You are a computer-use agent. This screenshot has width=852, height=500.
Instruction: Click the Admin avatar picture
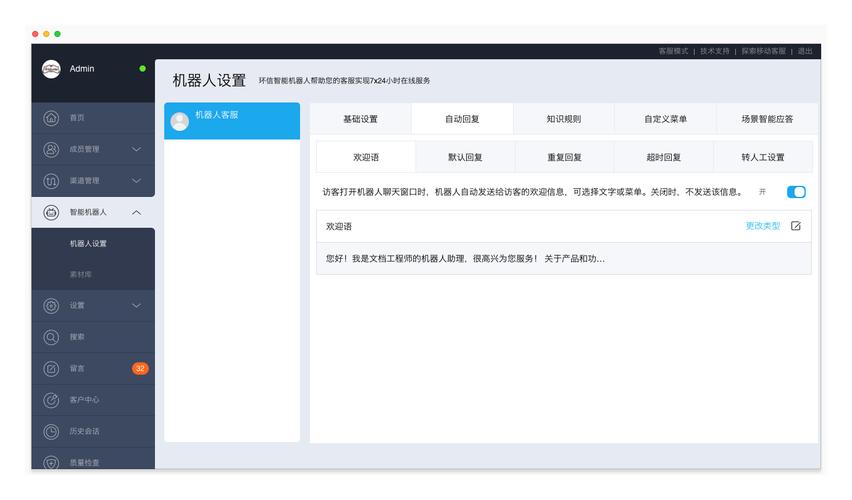pos(51,69)
